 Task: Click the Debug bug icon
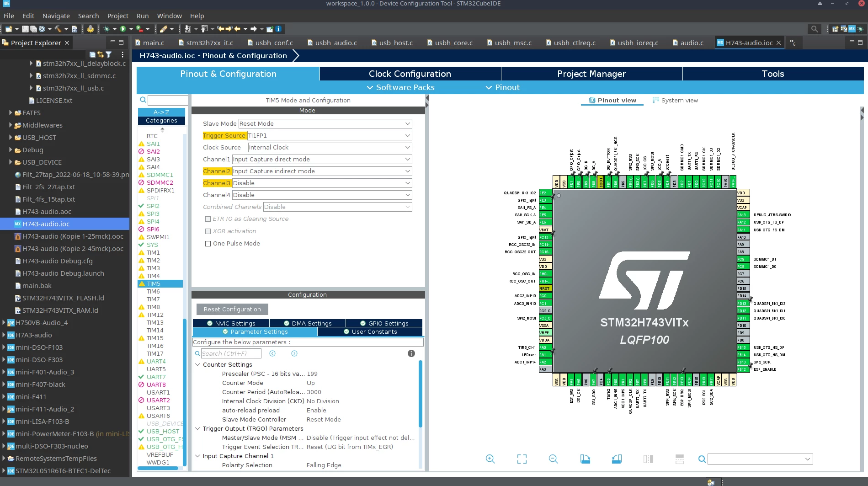click(107, 29)
